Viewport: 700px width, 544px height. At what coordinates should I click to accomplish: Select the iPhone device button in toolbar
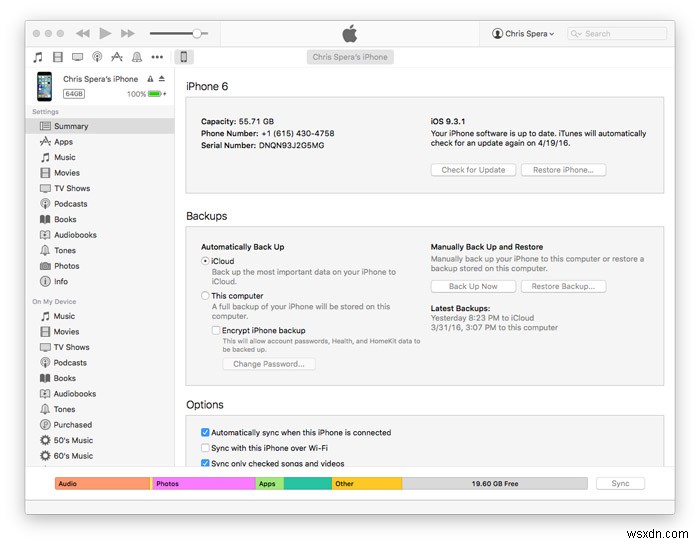tap(183, 57)
